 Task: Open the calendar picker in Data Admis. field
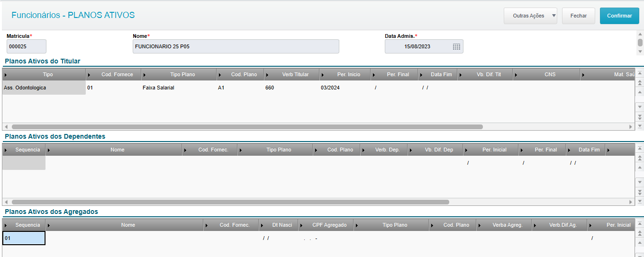tap(456, 46)
